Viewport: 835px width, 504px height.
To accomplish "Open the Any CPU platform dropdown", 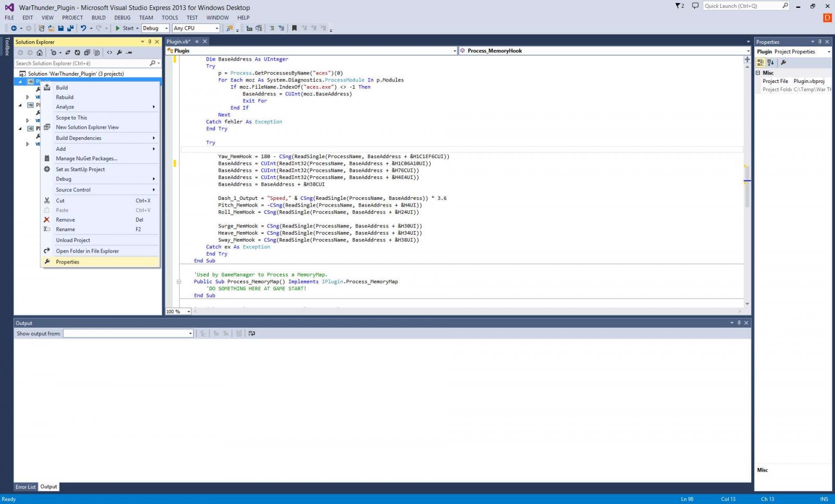I will tap(196, 28).
